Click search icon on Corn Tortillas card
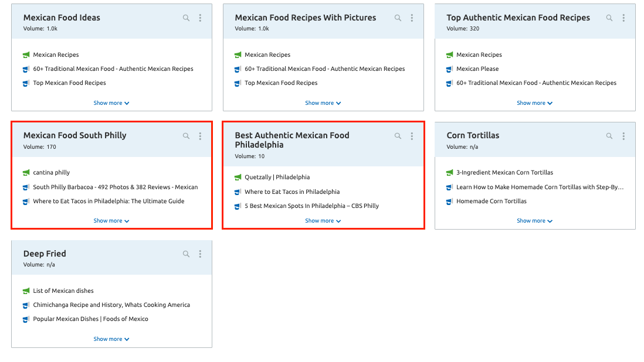Screen dimensions: 644x362 tap(609, 136)
